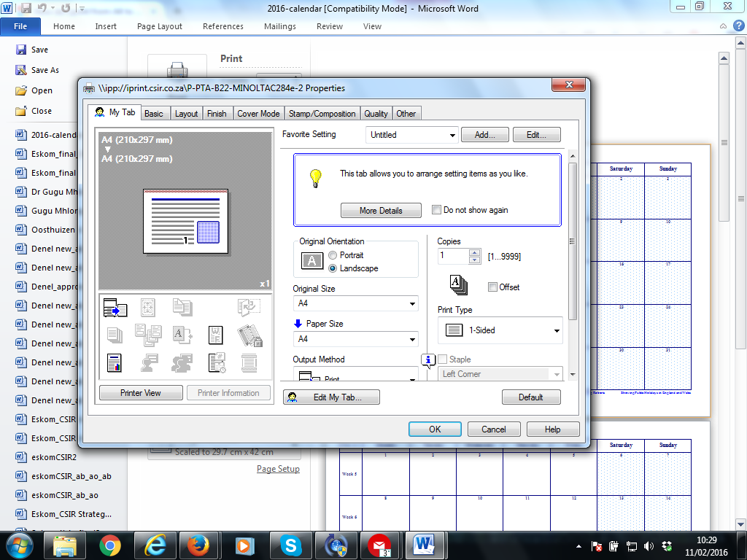
Task: Click the Internet Explorer taskbar icon
Action: (155, 545)
